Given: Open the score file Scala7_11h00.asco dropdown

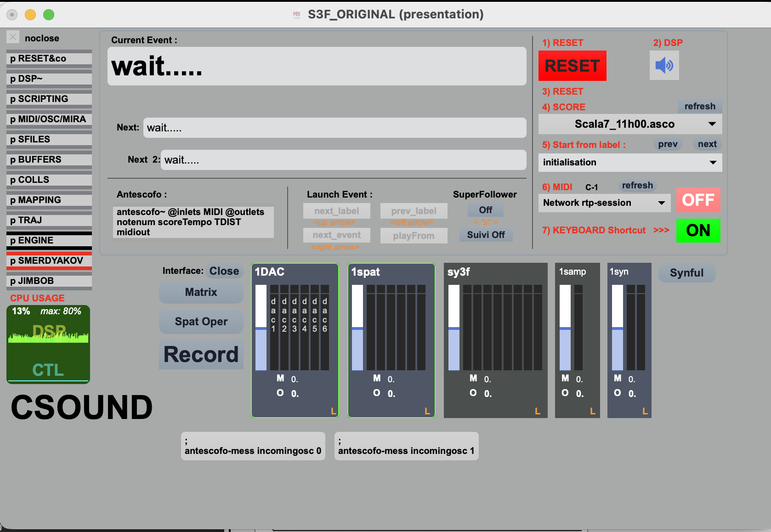Looking at the screenshot, I should (630, 124).
